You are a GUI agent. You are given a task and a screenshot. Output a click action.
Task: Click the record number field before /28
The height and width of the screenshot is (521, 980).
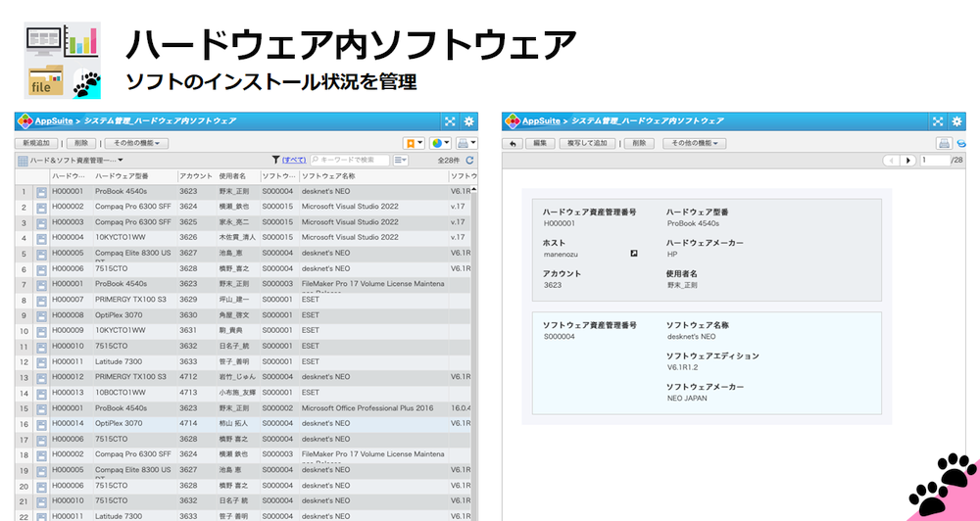[934, 161]
